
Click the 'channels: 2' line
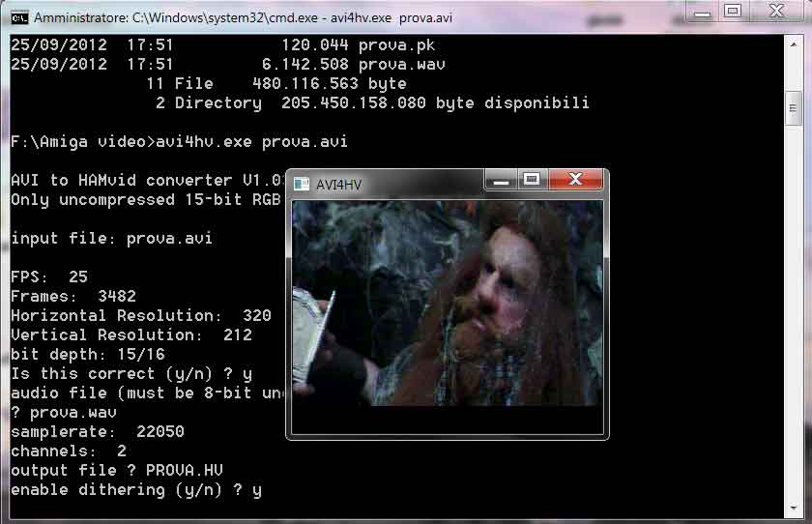[x=69, y=451]
